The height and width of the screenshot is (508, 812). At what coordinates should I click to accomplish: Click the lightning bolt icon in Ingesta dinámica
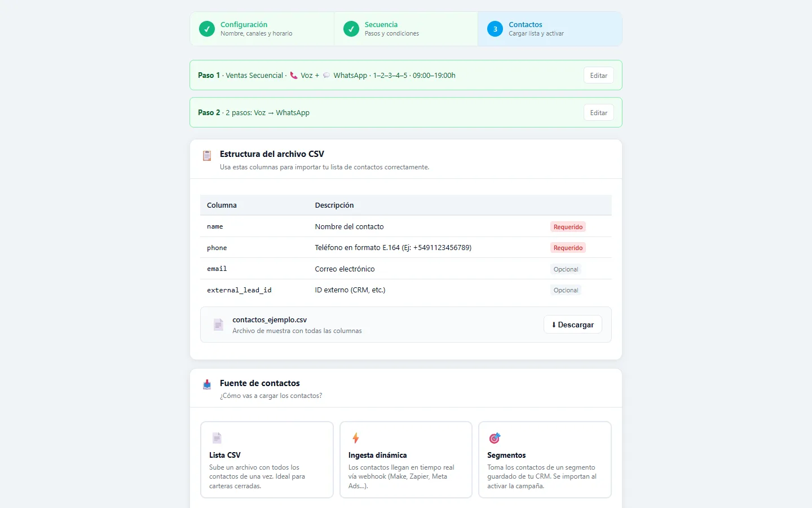tap(356, 438)
